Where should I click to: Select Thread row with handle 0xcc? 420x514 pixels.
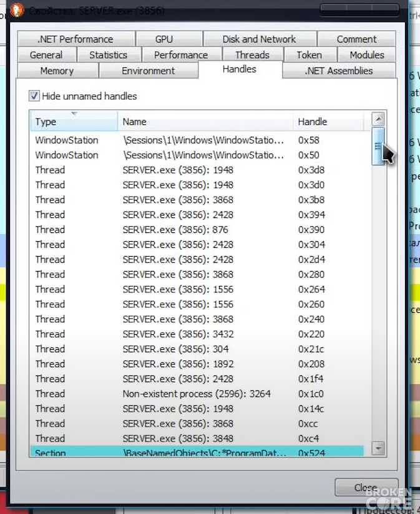tap(197, 423)
